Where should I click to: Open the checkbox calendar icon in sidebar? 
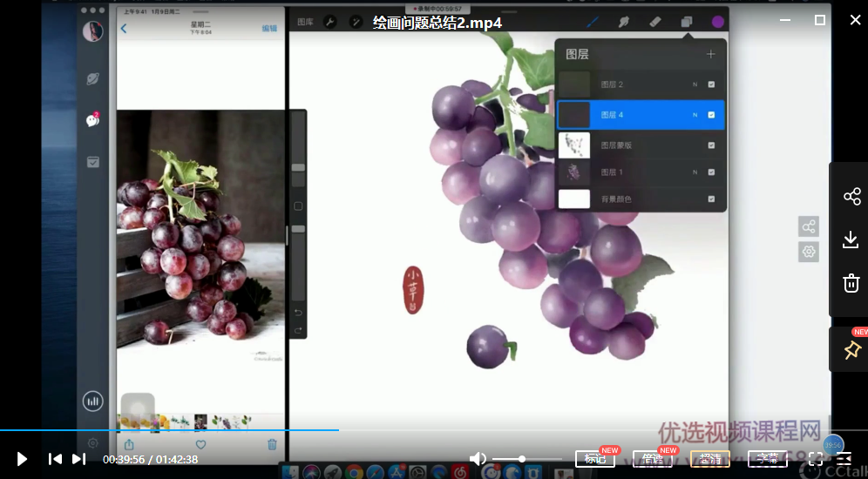92,162
